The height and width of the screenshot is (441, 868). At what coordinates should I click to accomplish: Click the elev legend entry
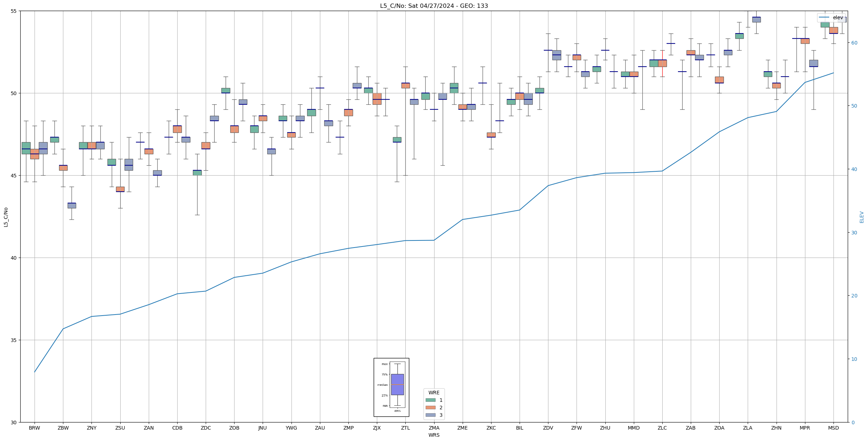pos(831,17)
